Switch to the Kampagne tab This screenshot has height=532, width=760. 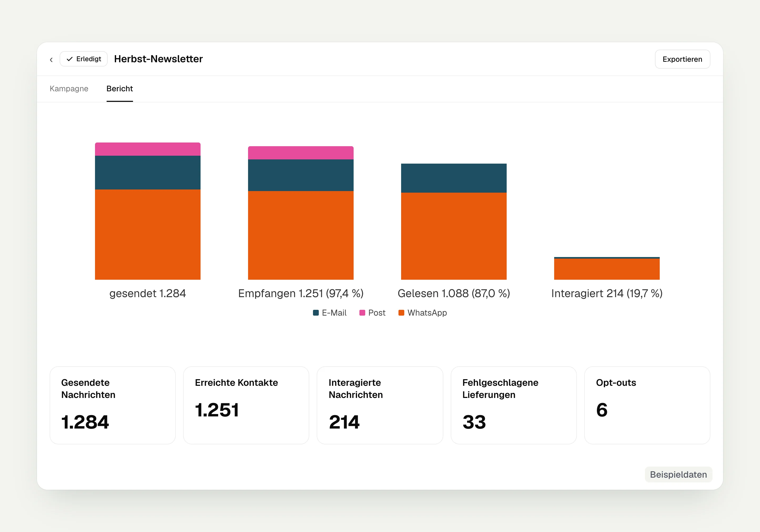69,89
